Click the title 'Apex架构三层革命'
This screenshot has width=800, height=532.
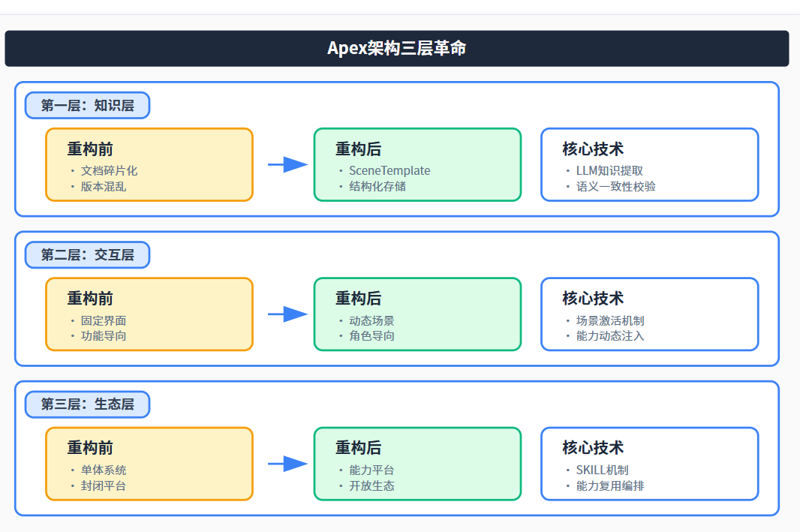(396, 48)
